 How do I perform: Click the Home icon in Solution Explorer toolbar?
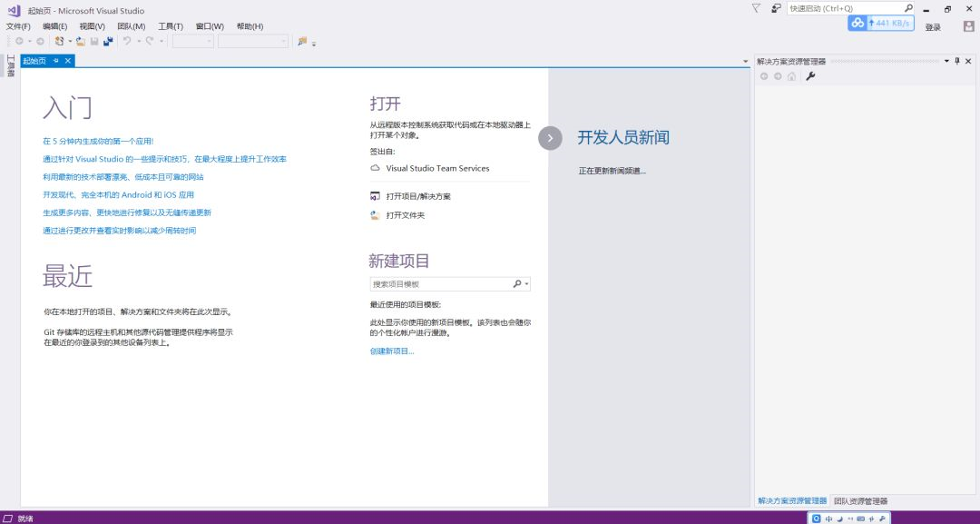point(791,76)
